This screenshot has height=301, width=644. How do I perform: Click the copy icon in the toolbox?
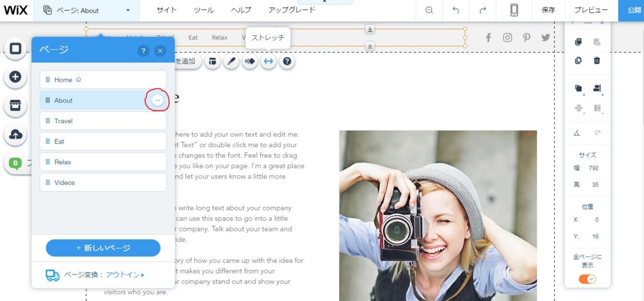[x=579, y=41]
